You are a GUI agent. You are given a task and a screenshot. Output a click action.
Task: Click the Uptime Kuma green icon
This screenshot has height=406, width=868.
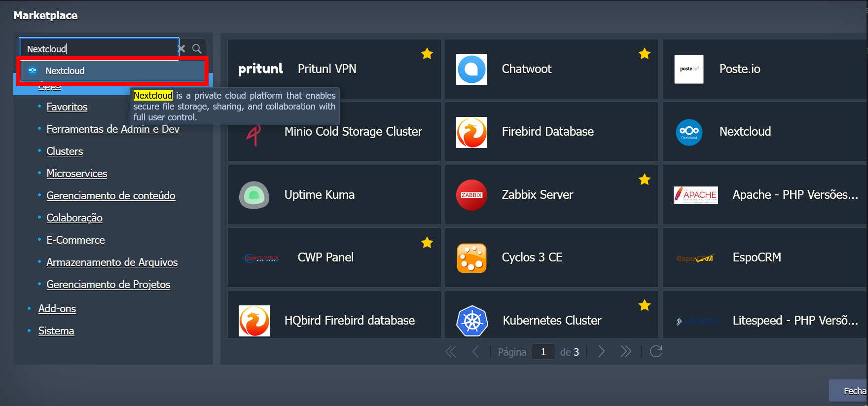pos(254,195)
